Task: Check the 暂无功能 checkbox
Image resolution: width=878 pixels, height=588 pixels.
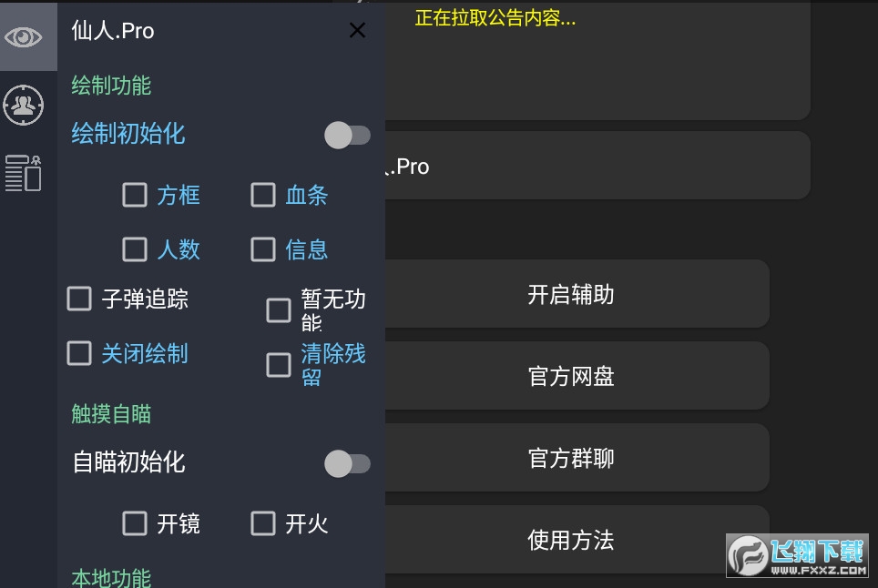Action: (x=279, y=310)
